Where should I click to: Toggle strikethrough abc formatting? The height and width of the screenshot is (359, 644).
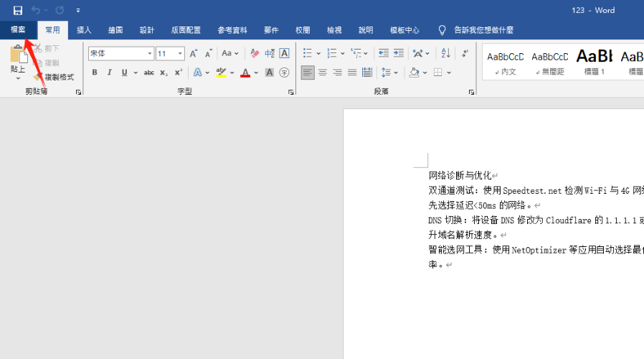coord(148,73)
